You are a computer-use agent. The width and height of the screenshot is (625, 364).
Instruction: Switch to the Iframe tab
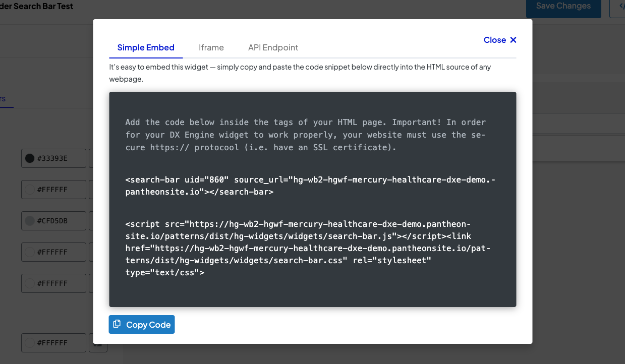[x=211, y=47]
